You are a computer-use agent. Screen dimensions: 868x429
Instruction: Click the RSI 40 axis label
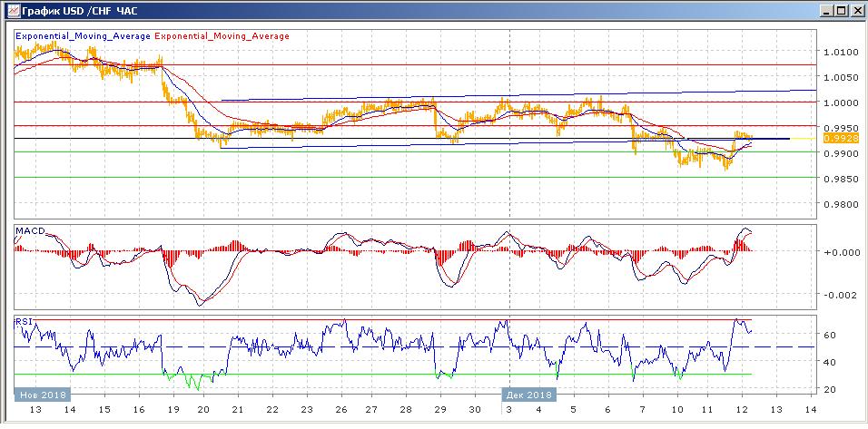click(x=829, y=362)
